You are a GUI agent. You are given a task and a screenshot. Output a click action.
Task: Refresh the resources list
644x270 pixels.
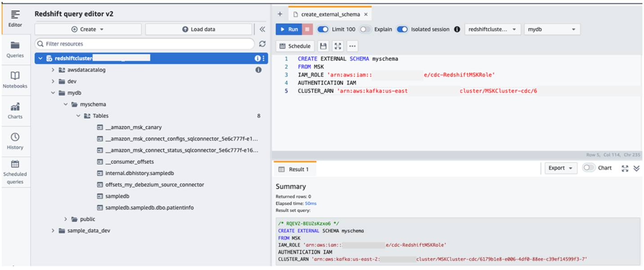[x=262, y=44]
